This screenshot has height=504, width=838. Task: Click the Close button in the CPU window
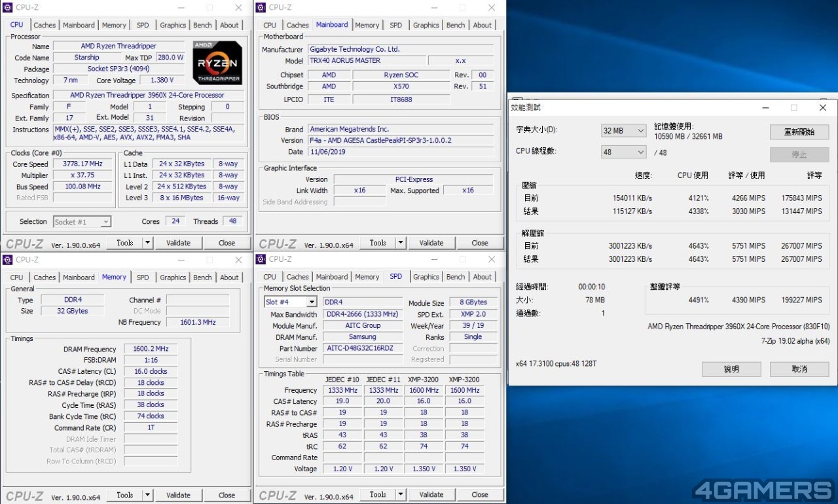click(x=227, y=243)
